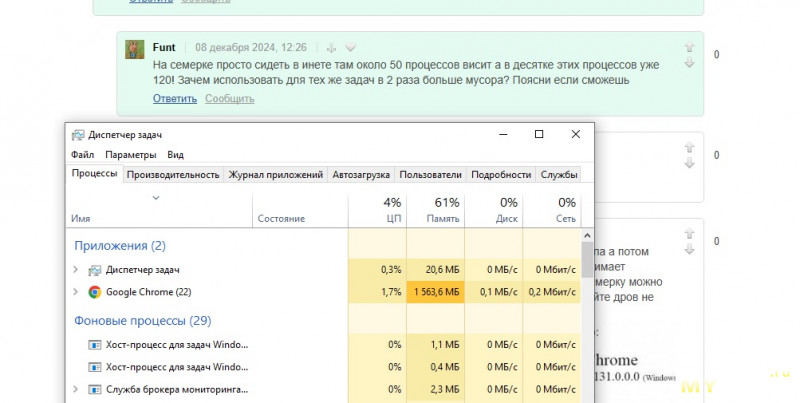Screen dimensions: 800x403
Task: Switch to the Производительность tab
Action: click(x=173, y=174)
